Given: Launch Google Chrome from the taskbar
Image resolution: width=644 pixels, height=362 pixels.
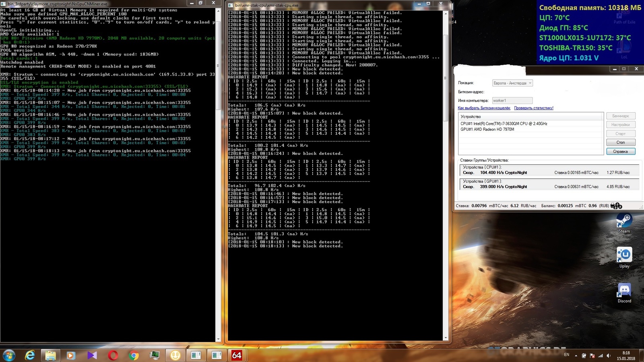Looking at the screenshot, I should [134, 355].
